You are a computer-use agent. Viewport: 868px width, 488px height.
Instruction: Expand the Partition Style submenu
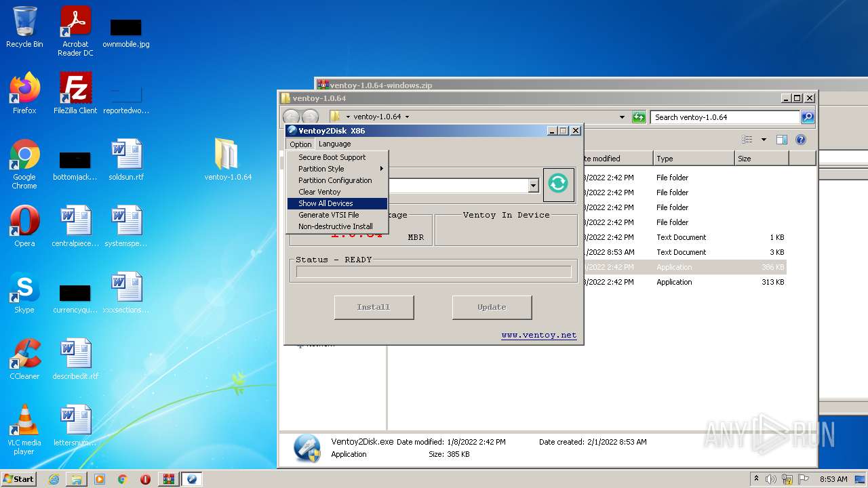pos(337,169)
